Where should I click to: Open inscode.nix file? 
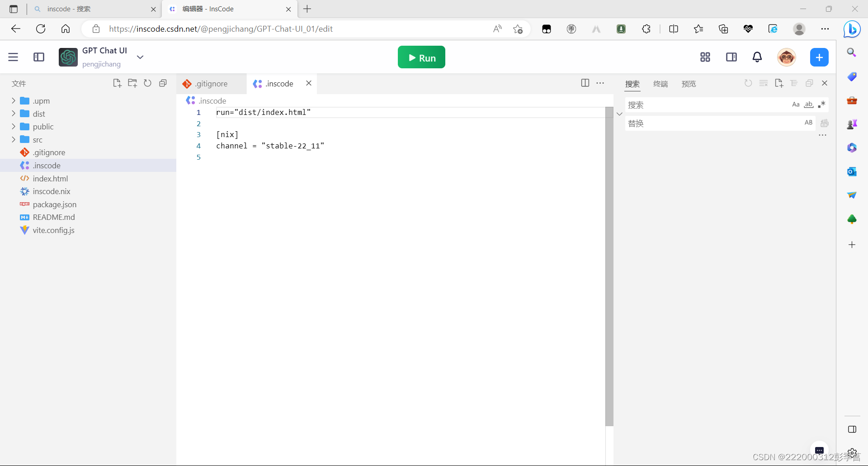[88, 191]
